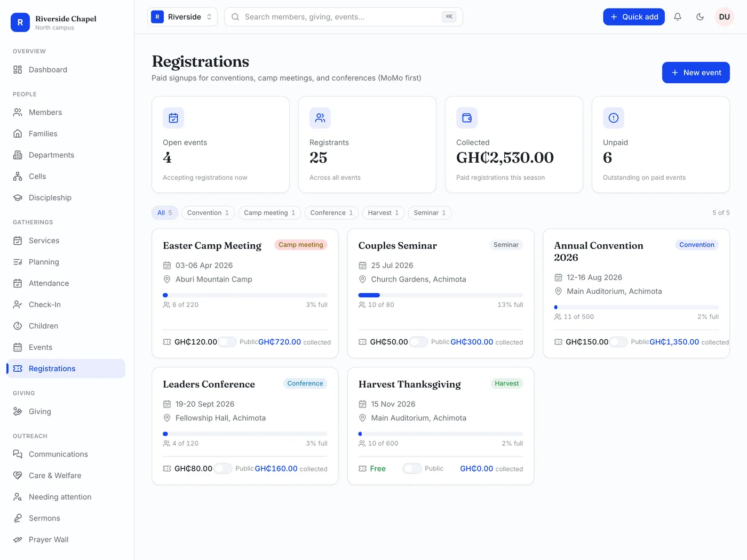The height and width of the screenshot is (560, 747).
Task: Open the DU user avatar
Action: pos(725,17)
